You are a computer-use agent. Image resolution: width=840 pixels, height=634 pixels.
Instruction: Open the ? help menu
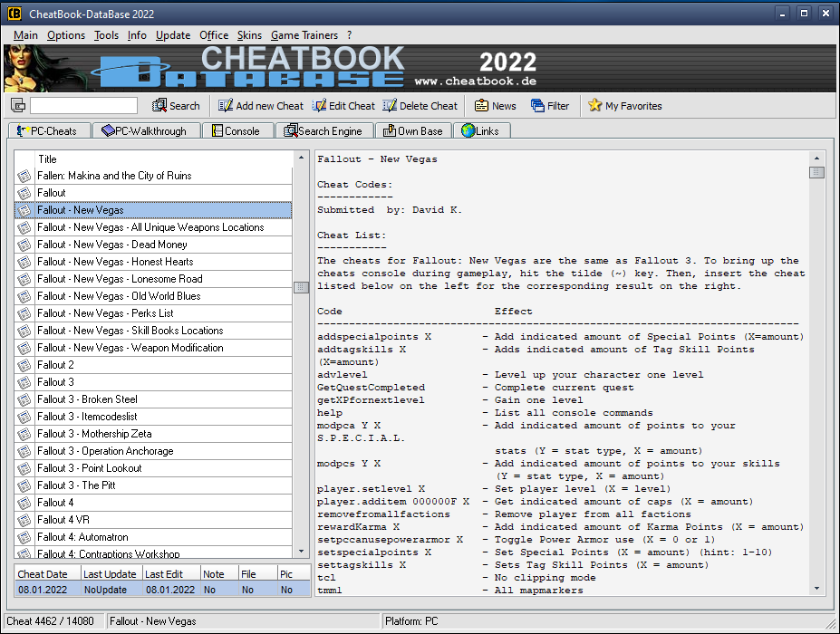pos(349,35)
